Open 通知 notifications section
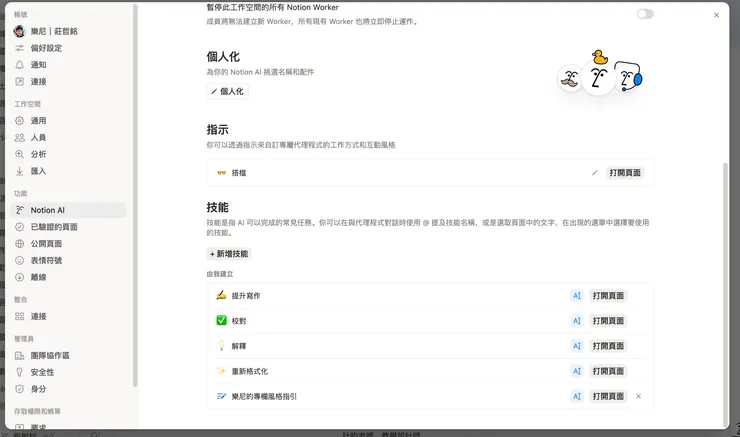 click(x=68, y=65)
